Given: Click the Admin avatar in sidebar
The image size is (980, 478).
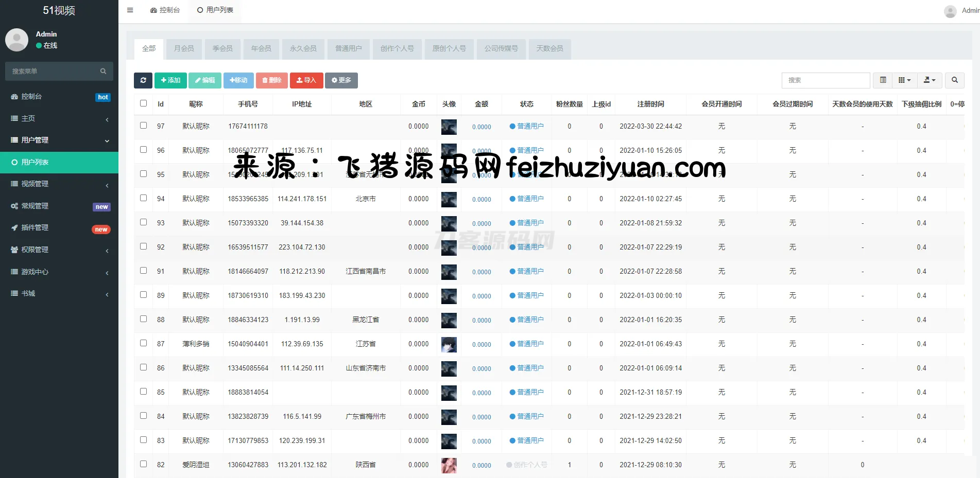Looking at the screenshot, I should click(x=17, y=40).
